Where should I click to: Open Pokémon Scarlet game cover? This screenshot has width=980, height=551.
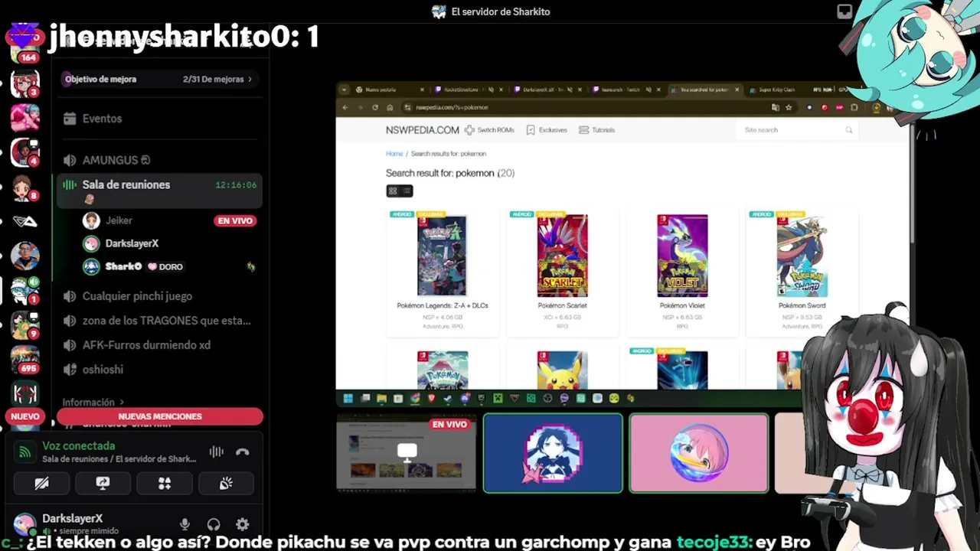562,256
